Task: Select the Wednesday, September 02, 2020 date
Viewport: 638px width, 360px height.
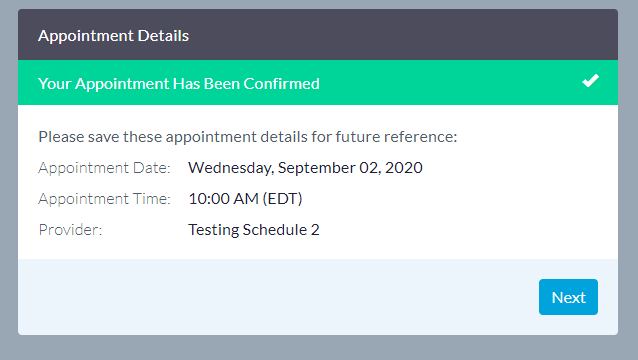Action: (x=305, y=168)
